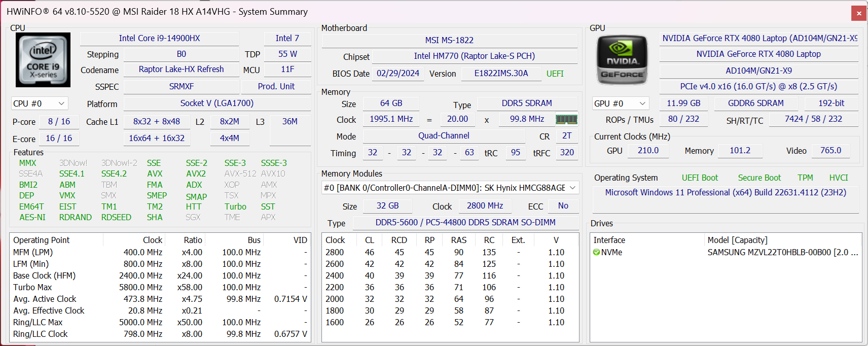Click the Intel Core i9-14900HX name field
Viewport: 868px width, 346px height.
click(159, 39)
